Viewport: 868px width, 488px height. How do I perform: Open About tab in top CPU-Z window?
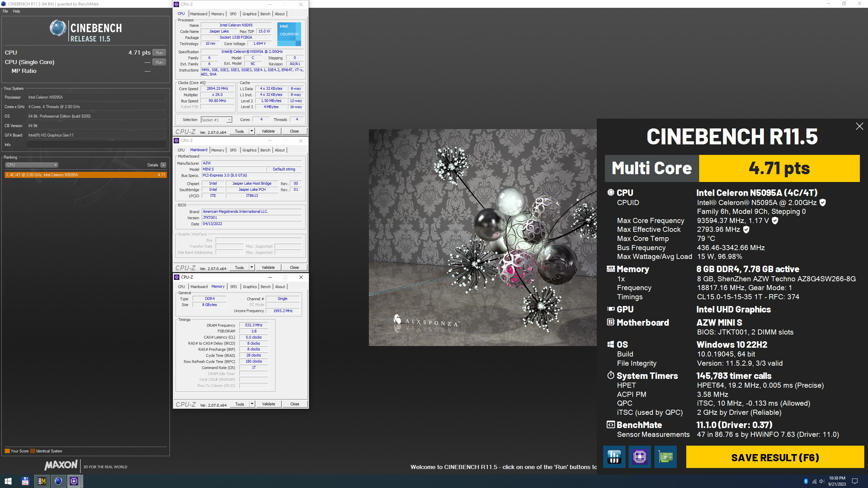(x=280, y=14)
